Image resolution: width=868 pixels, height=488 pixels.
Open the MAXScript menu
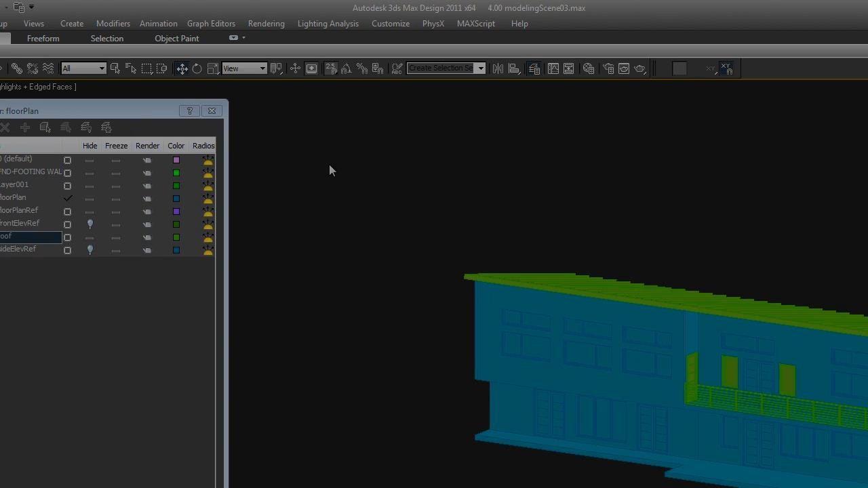point(476,24)
